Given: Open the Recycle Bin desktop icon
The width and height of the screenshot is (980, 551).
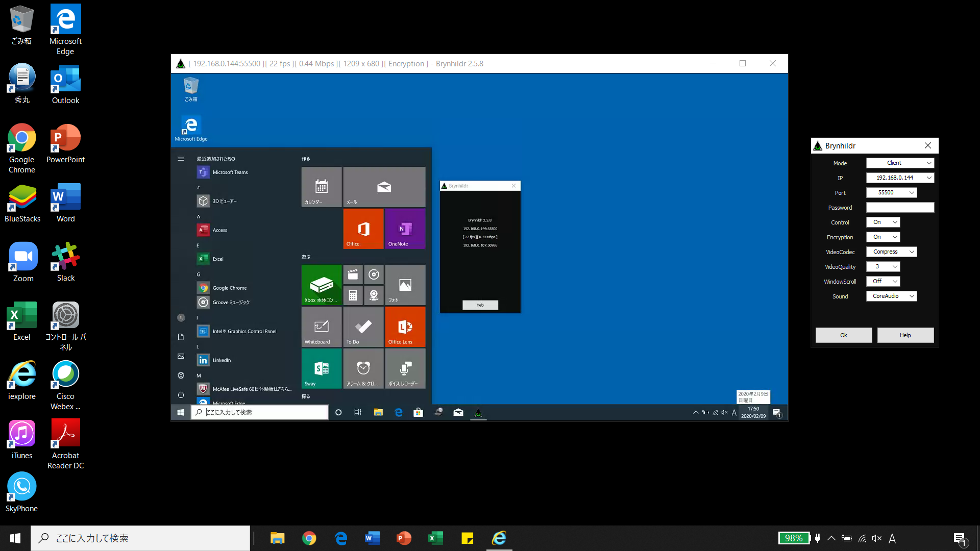Looking at the screenshot, I should (x=21, y=25).
